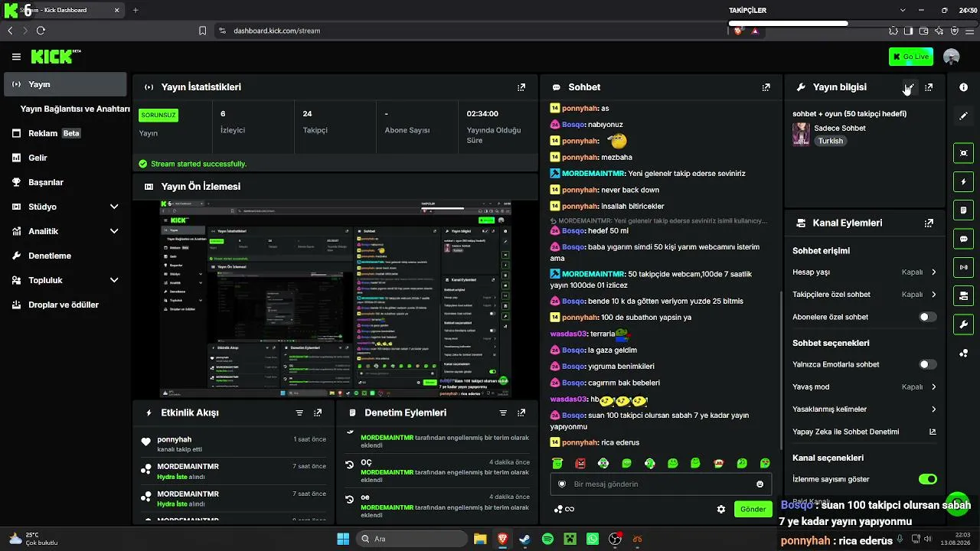Click the Windows taskbar search box

(412, 539)
